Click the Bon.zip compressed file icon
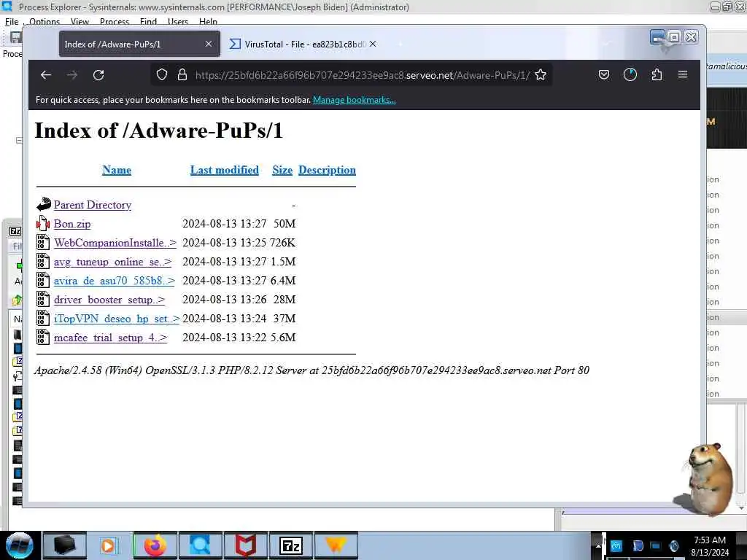Image resolution: width=747 pixels, height=560 pixels. tap(43, 223)
